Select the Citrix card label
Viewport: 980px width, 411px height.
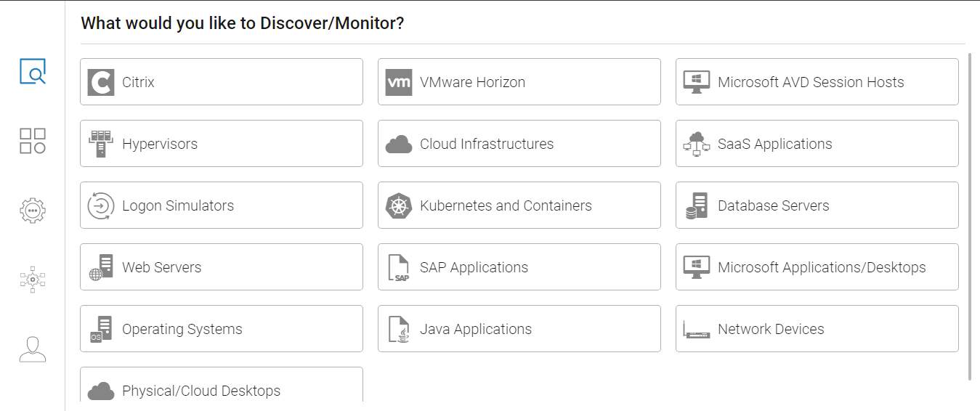138,82
